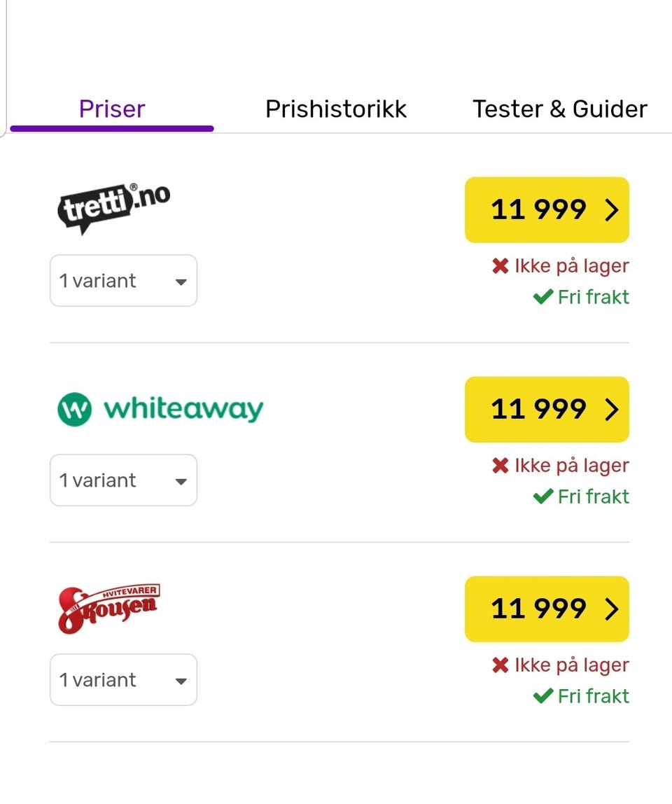Go to Skousen's 11 999 price offer
672x804 pixels.
tap(547, 609)
